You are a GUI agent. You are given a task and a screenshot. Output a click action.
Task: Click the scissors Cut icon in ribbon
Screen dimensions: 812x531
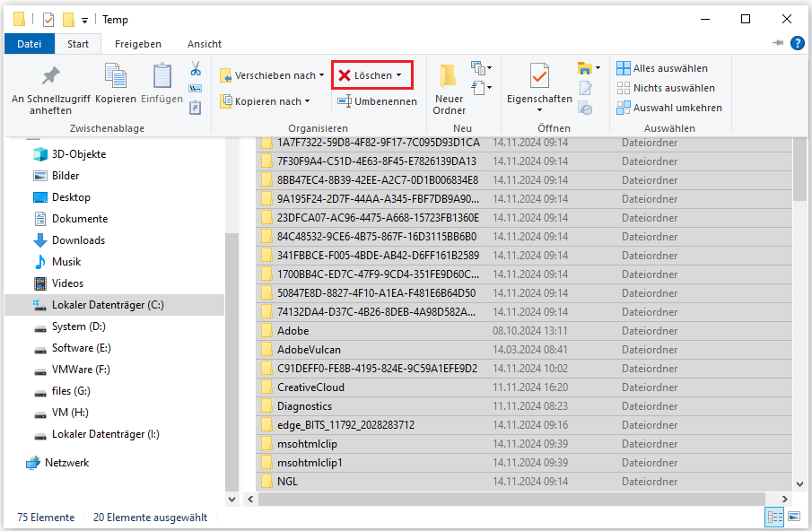click(195, 69)
